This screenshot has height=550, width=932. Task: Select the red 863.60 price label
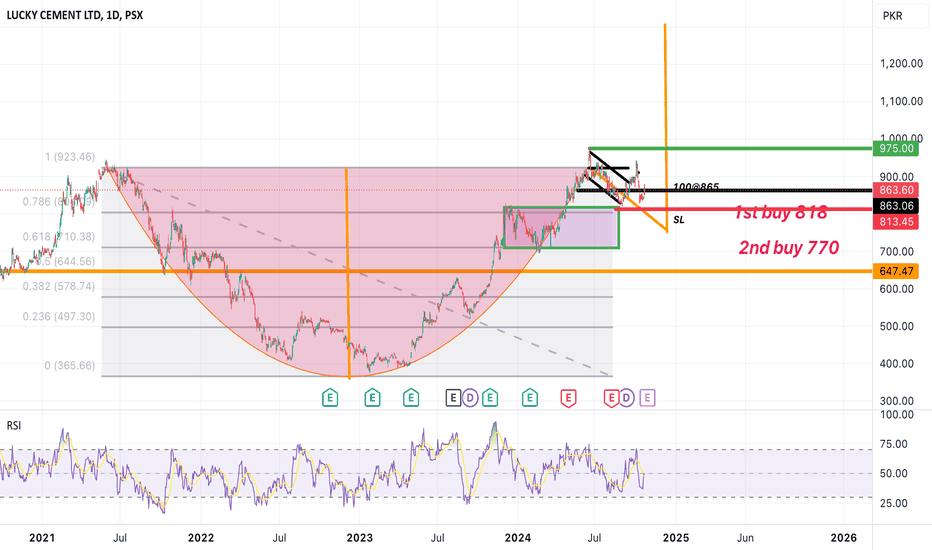point(896,190)
